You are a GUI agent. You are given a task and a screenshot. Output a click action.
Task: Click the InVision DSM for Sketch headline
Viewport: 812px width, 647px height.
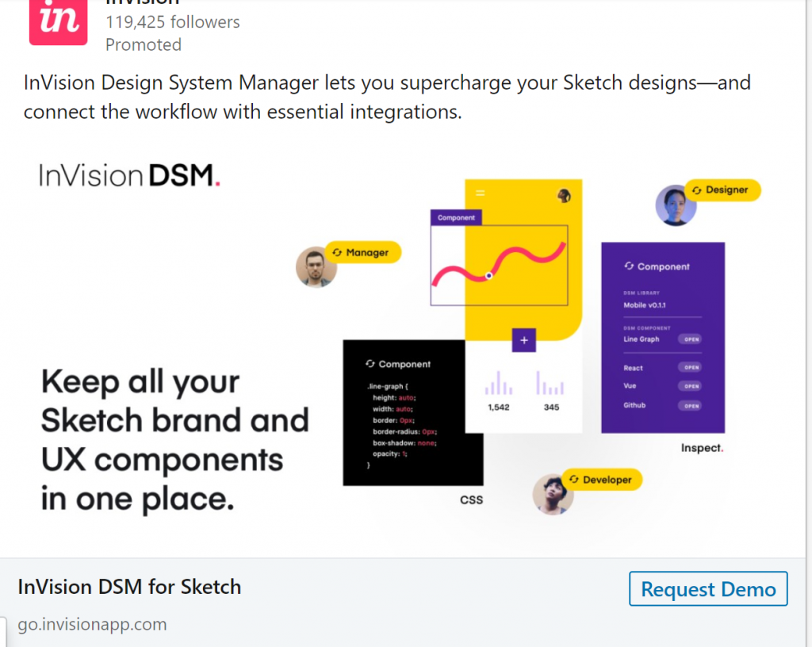coord(129,587)
